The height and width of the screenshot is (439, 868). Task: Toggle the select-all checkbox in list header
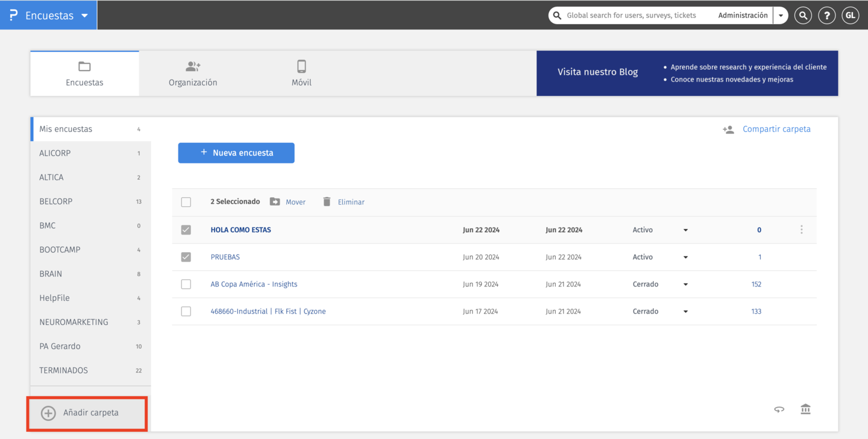pos(186,202)
